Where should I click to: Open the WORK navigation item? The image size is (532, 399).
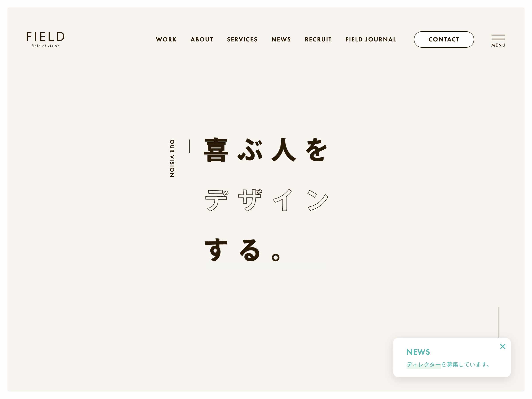[x=166, y=39]
